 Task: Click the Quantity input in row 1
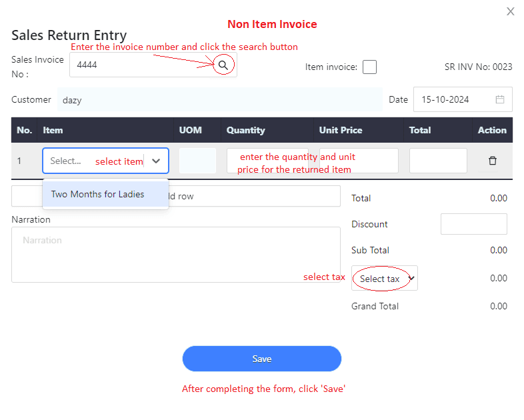pyautogui.click(x=267, y=161)
